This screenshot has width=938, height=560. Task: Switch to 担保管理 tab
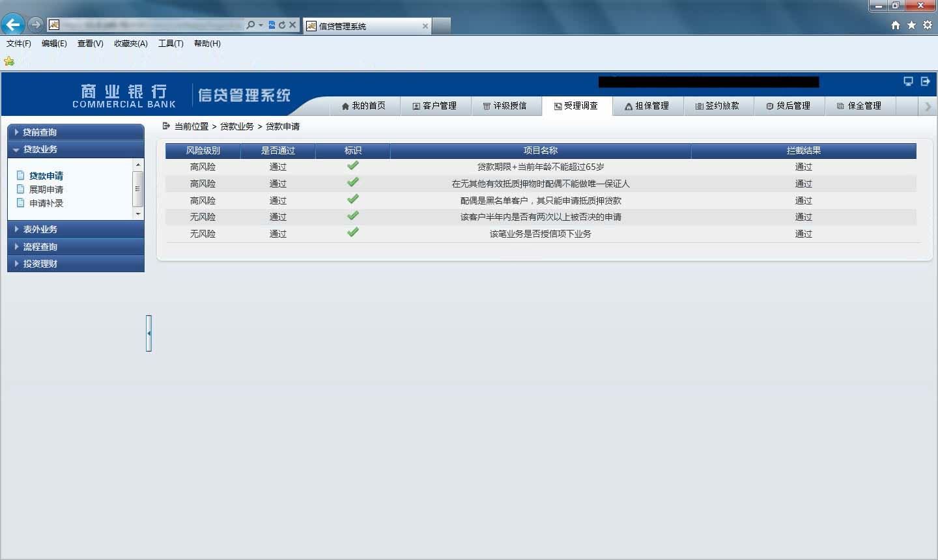pos(647,106)
